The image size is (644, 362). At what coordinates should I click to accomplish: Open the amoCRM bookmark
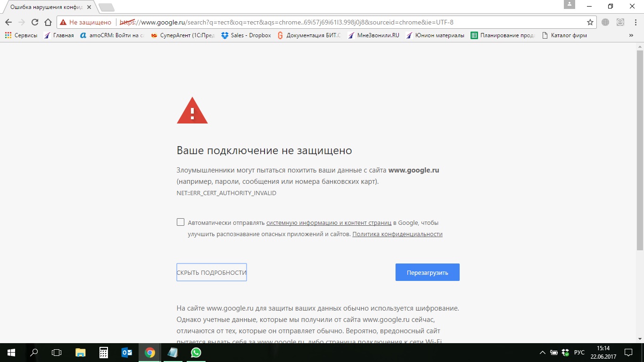point(112,35)
